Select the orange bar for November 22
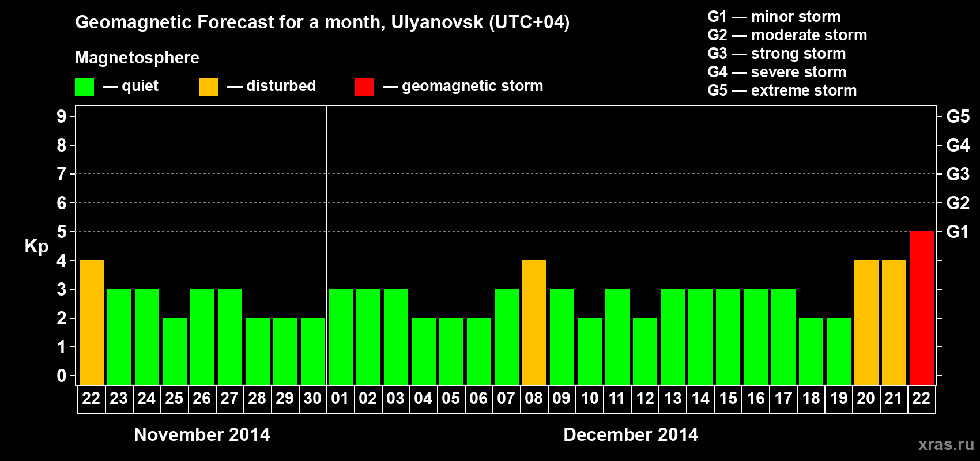The image size is (980, 461). coord(91,323)
